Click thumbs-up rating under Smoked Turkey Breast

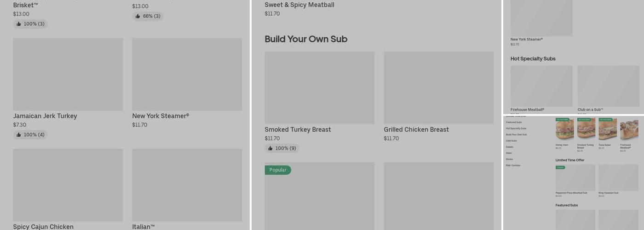pos(282,148)
